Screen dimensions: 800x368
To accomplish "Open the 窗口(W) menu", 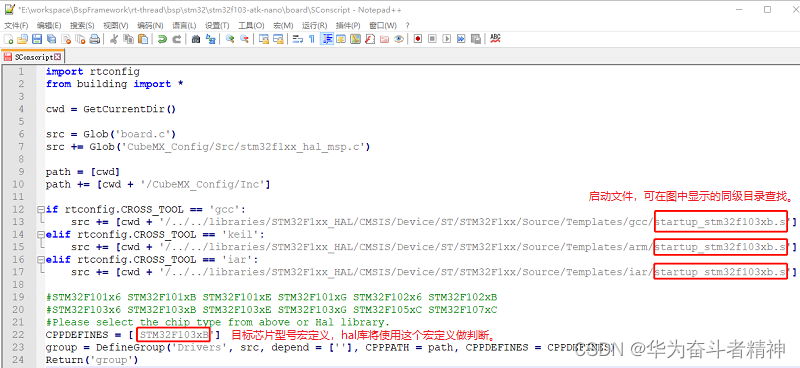I will tap(383, 26).
